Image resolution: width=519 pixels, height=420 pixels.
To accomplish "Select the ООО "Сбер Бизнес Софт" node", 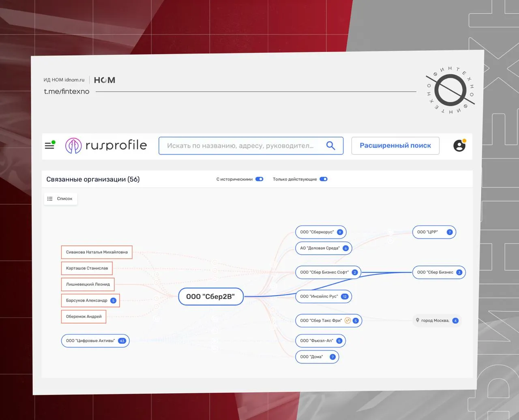I will [x=328, y=272].
